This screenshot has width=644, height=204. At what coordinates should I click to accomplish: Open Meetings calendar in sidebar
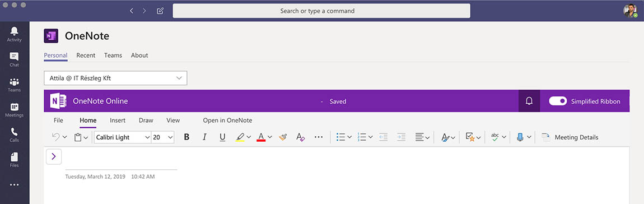tap(15, 109)
